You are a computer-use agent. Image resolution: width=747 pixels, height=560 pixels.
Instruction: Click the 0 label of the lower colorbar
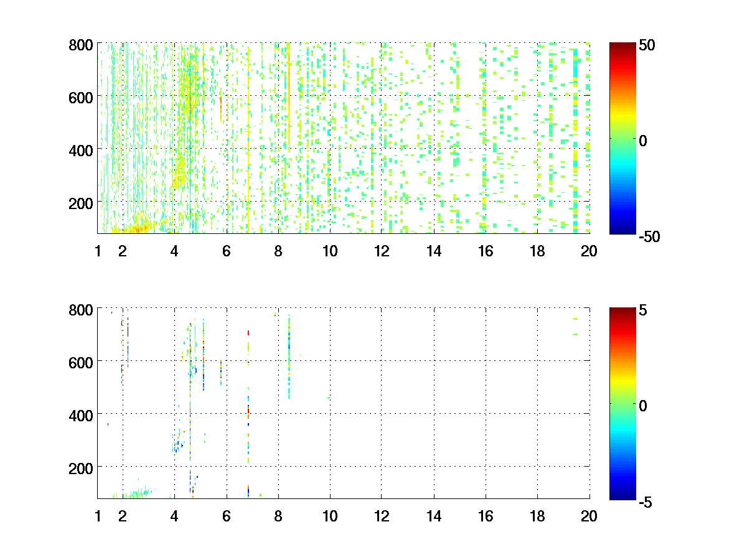[x=644, y=406]
